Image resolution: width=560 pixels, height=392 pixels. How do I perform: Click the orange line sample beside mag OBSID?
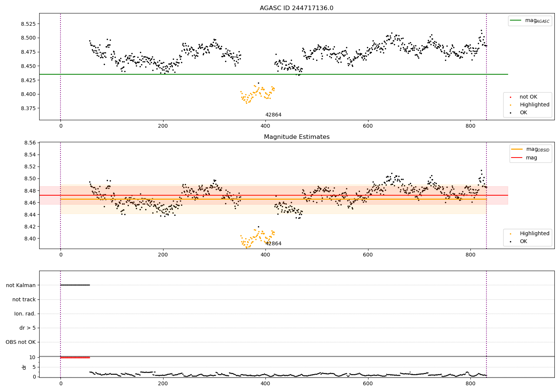coord(517,149)
